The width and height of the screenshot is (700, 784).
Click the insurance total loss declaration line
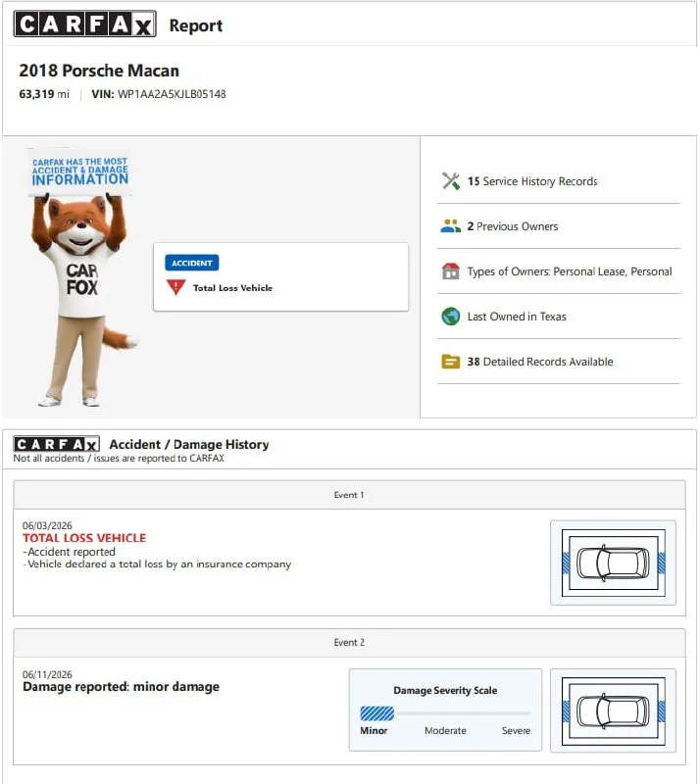pyautogui.click(x=157, y=564)
